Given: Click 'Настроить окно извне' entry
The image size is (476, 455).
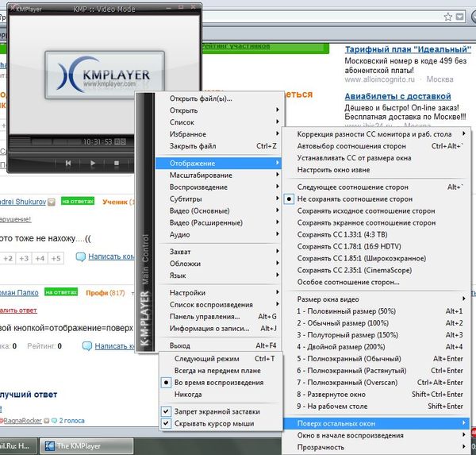Looking at the screenshot, I should coord(376,170).
